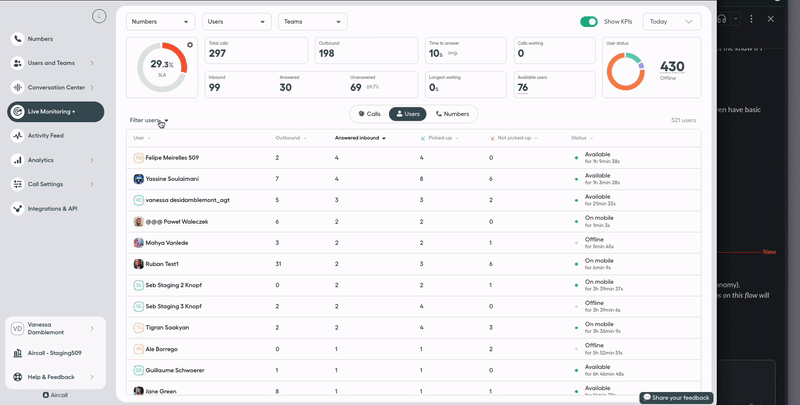This screenshot has height=405, width=800.
Task: Click the Integrations & API icon
Action: pyautogui.click(x=18, y=208)
